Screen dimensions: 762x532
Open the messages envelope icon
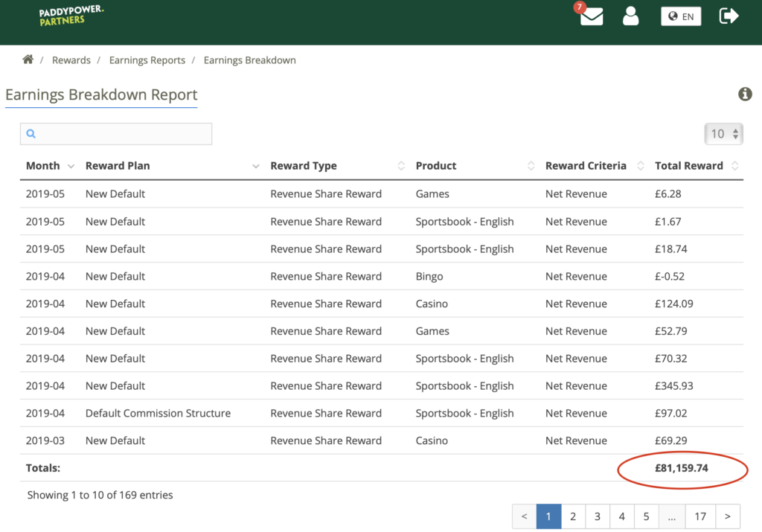click(592, 16)
